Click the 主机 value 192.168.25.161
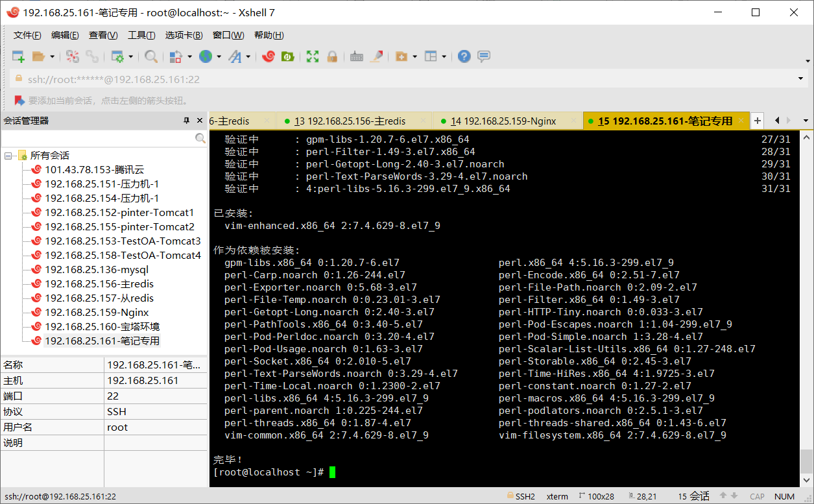The height and width of the screenshot is (504, 814). [x=143, y=381]
